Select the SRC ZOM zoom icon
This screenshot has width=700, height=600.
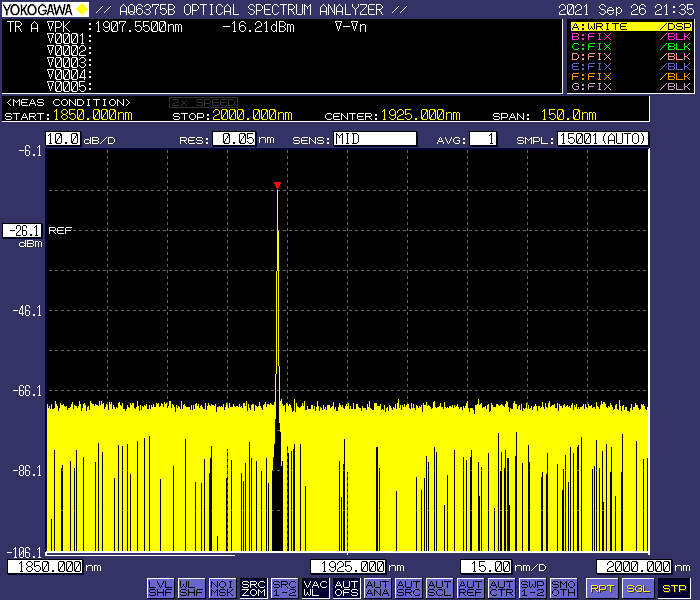253,588
